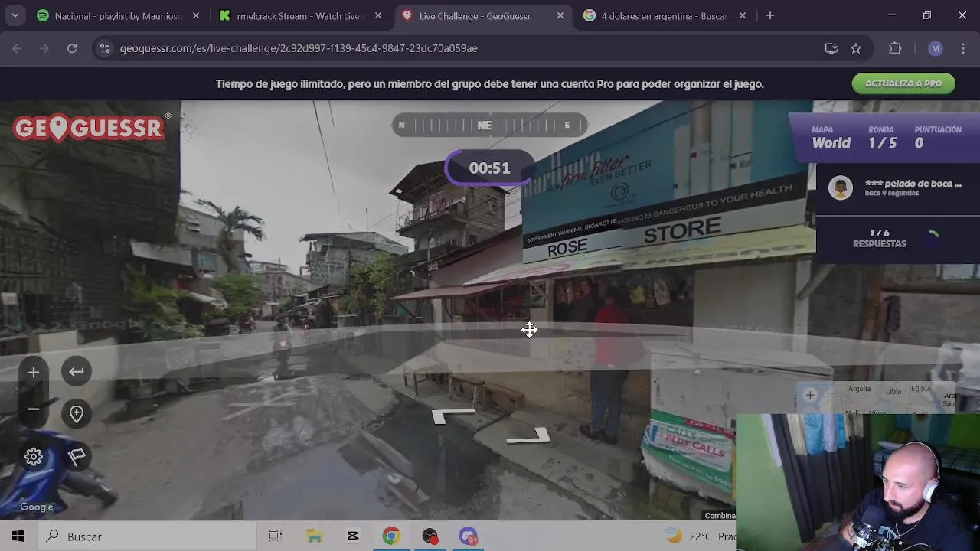Zoom in with the Street View plus button
Image resolution: width=980 pixels, height=551 pixels.
[34, 373]
